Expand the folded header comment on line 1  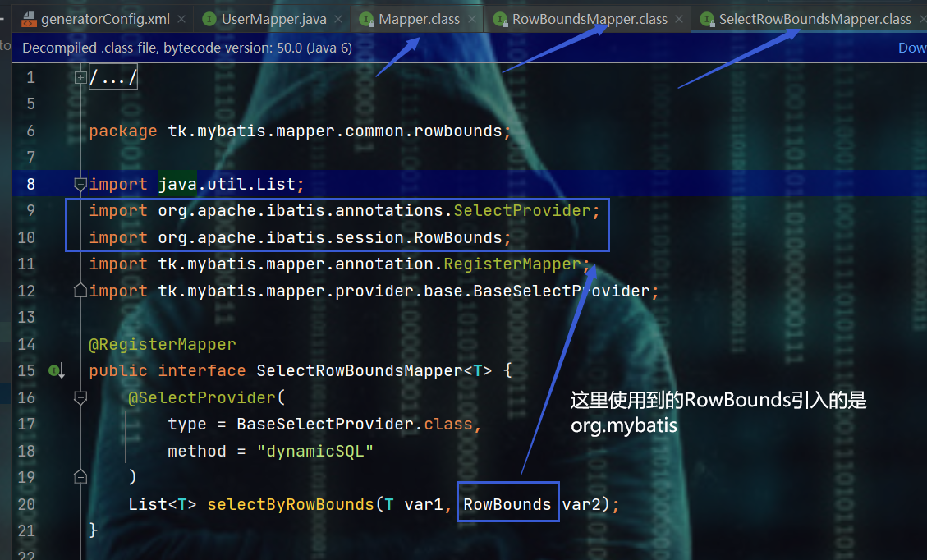click(x=80, y=77)
